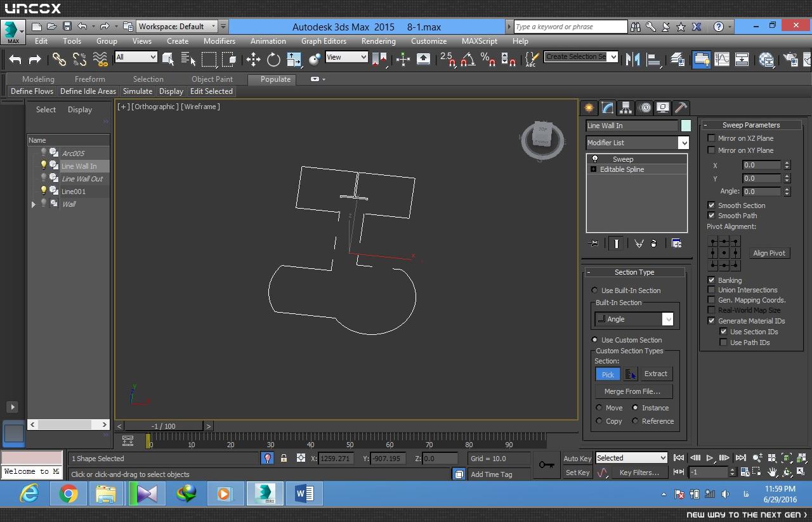The image size is (812, 522).
Task: Enable Mirror on XY Plane checkbox
Action: pos(711,150)
